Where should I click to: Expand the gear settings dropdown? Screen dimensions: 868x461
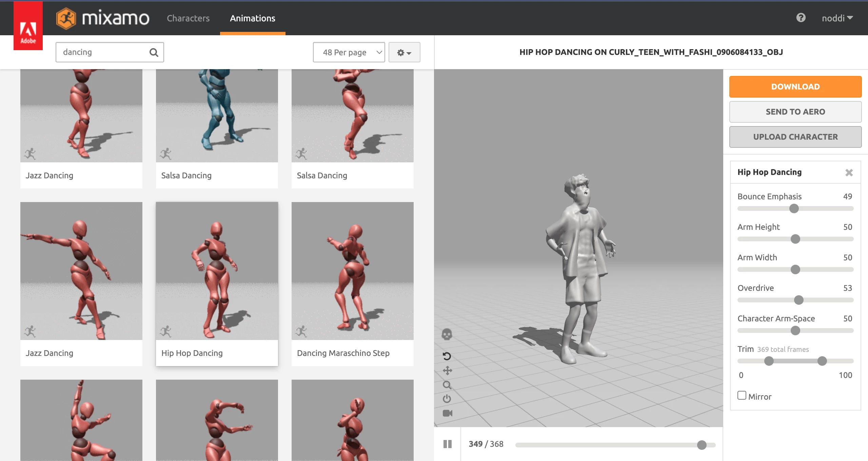pyautogui.click(x=404, y=53)
